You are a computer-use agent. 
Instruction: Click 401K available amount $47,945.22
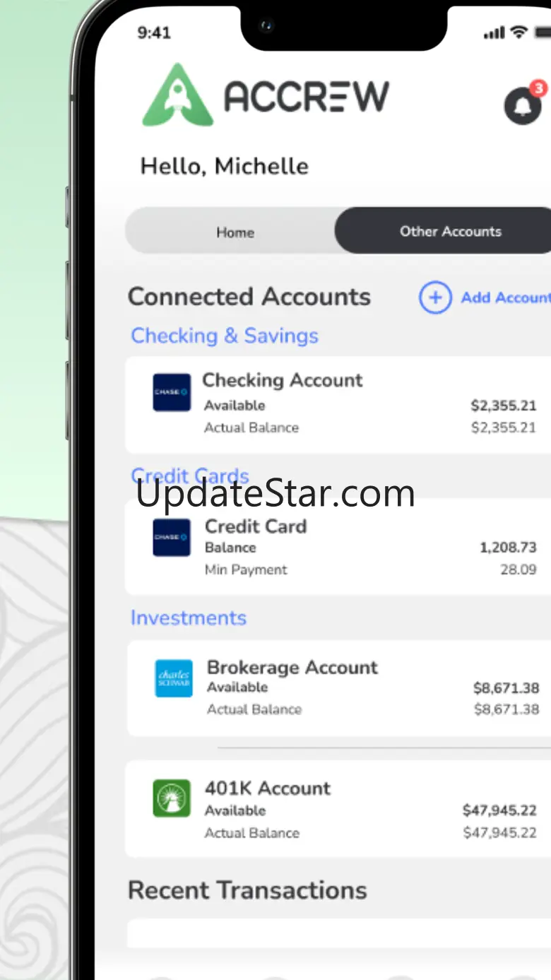(x=499, y=810)
